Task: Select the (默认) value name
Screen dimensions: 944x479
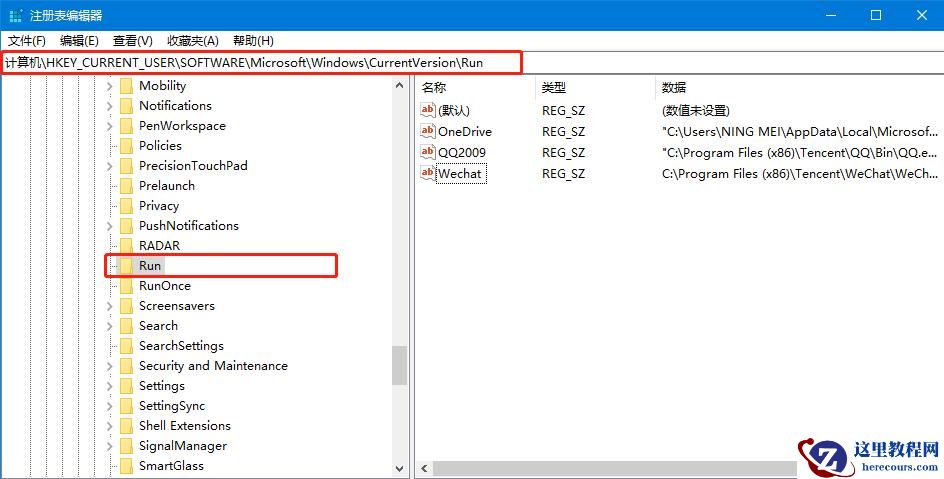Action: pyautogui.click(x=454, y=111)
